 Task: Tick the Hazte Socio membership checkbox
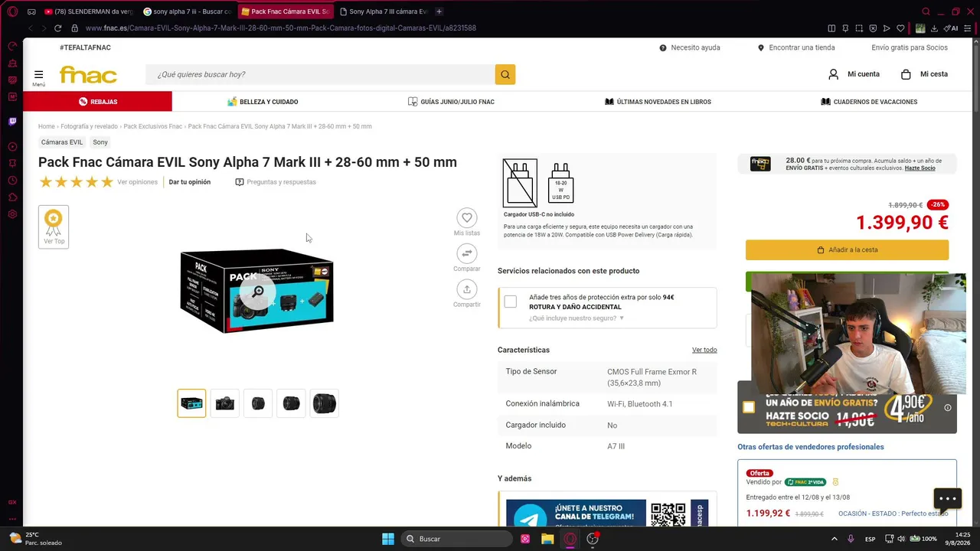point(749,407)
